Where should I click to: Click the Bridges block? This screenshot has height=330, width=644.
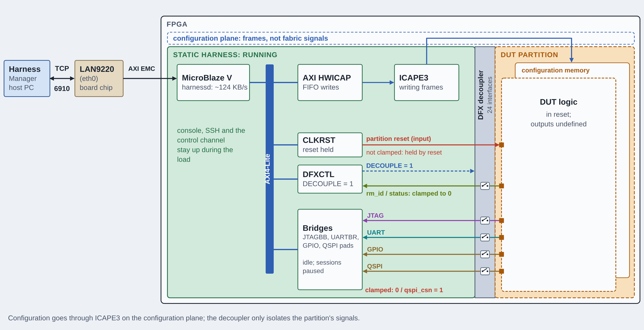tap(330, 250)
